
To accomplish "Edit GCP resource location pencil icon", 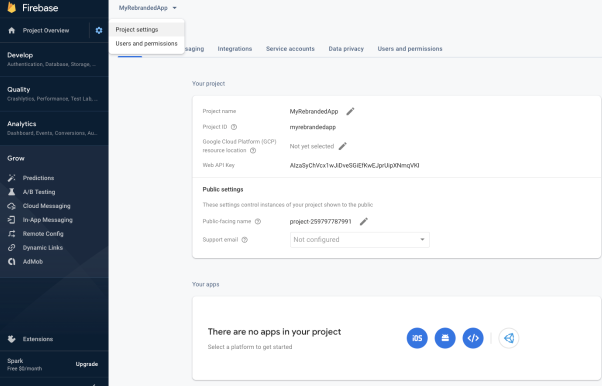I will click(x=342, y=146).
